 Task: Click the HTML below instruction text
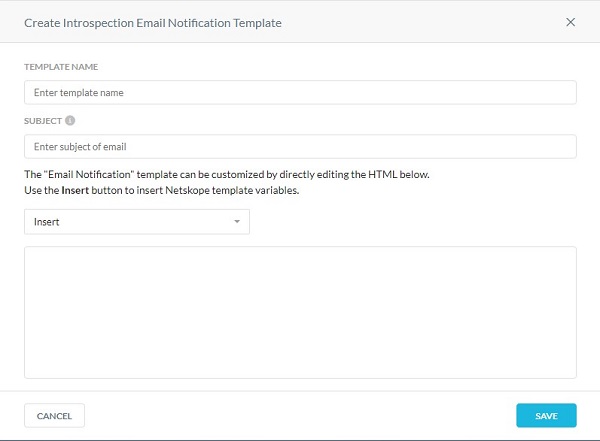coord(399,175)
